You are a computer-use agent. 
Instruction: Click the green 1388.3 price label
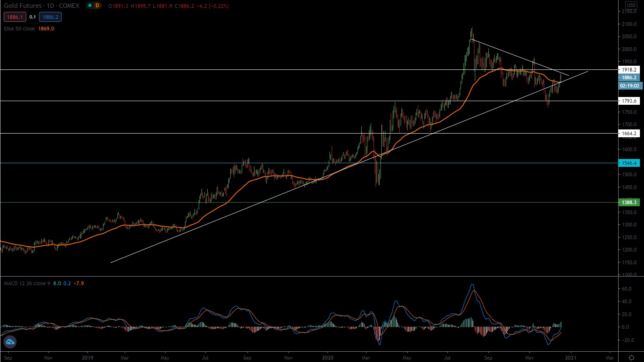pos(629,203)
